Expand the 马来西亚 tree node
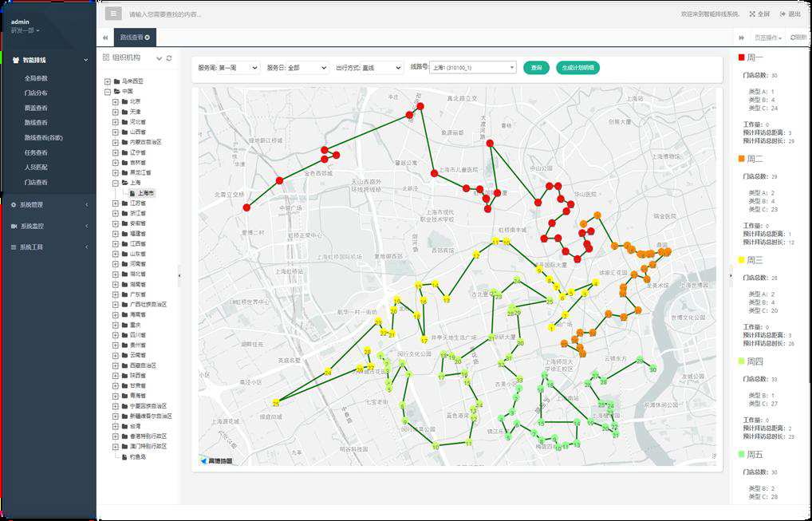The image size is (812, 521). pyautogui.click(x=108, y=81)
